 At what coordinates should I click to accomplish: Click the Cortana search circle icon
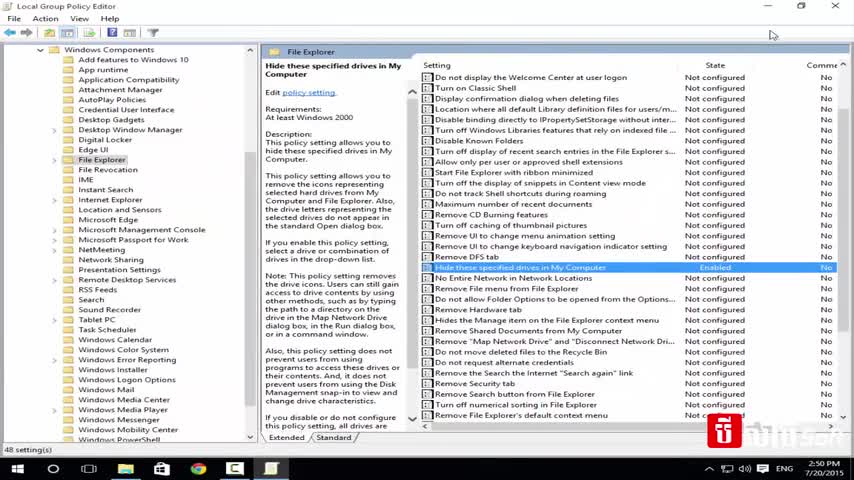pos(53,469)
